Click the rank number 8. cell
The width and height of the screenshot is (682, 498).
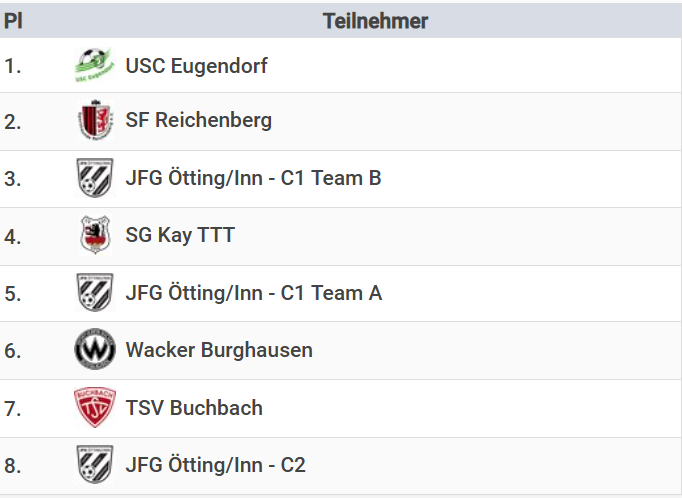(13, 465)
